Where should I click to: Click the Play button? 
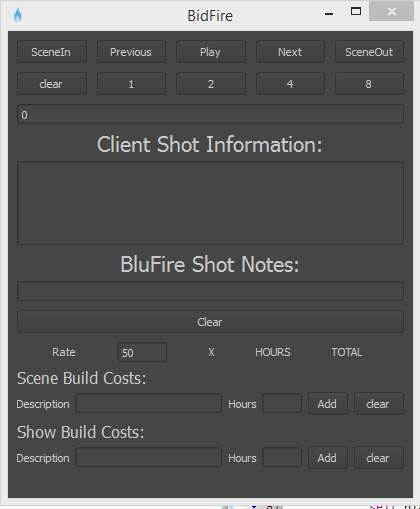pos(211,52)
